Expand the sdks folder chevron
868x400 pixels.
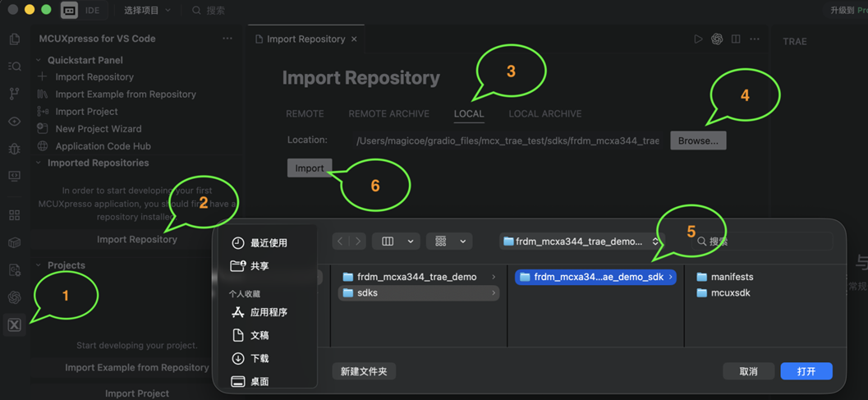(x=493, y=293)
